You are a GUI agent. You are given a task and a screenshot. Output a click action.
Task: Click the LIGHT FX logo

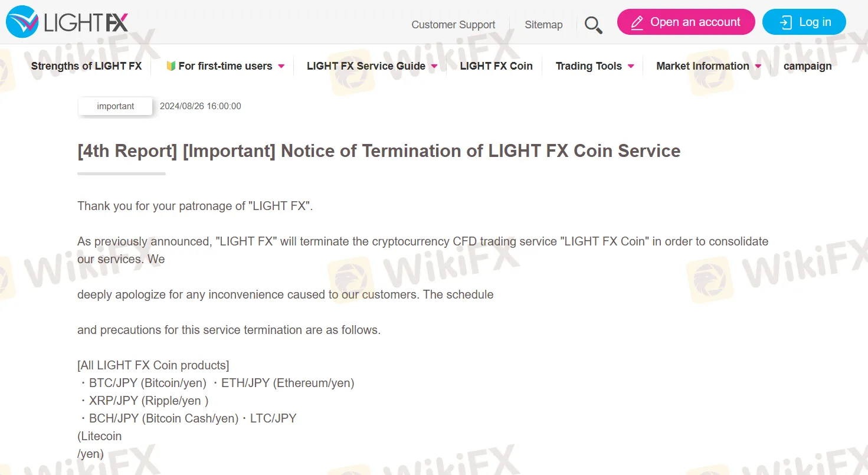[67, 22]
